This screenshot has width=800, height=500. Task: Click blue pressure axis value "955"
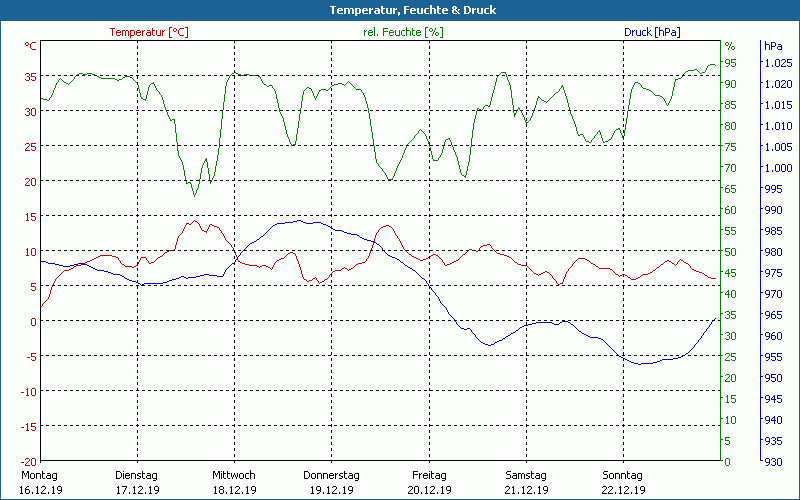click(773, 357)
